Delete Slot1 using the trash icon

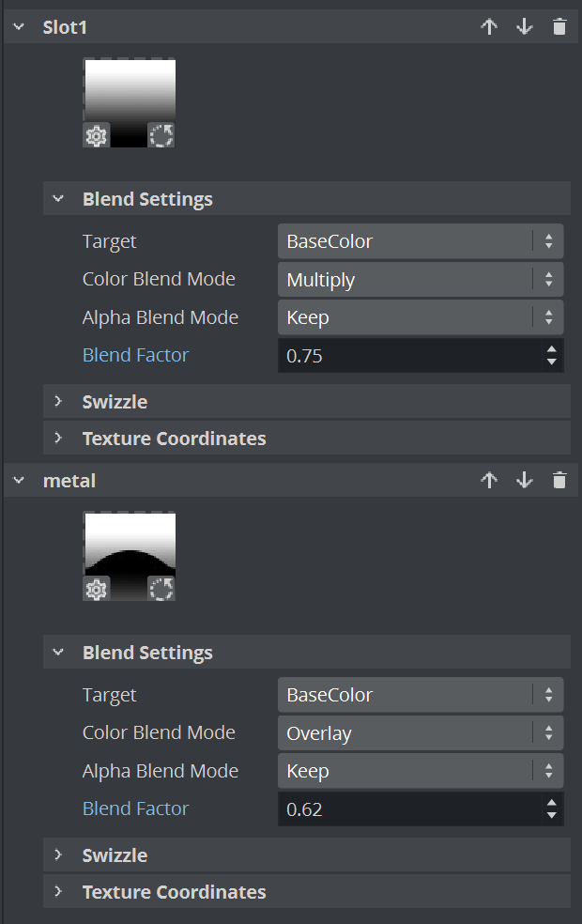click(559, 27)
